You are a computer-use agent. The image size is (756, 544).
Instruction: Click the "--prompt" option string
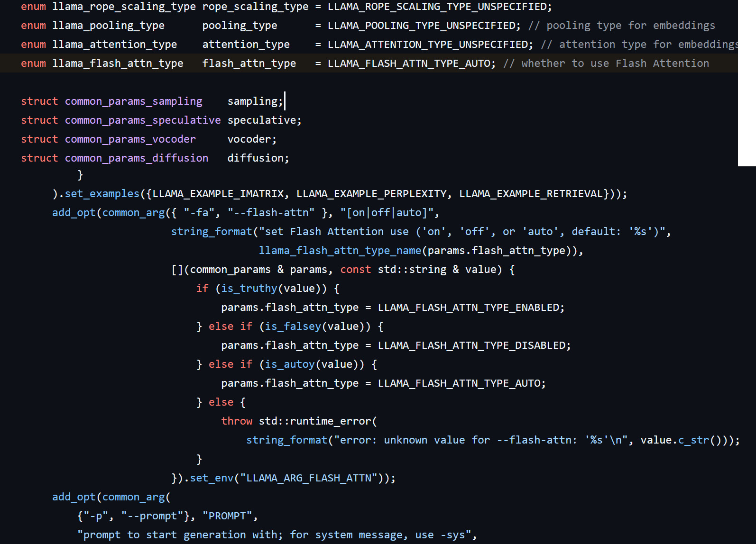[x=152, y=516]
